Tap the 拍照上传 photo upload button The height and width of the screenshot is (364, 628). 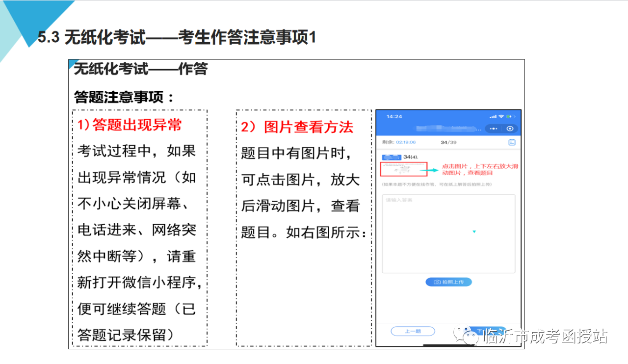448,282
